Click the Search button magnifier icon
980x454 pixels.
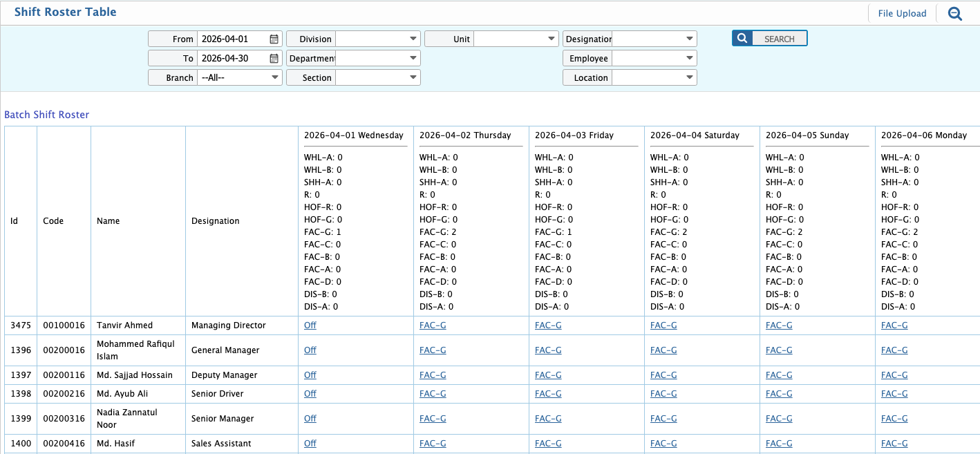(x=742, y=39)
